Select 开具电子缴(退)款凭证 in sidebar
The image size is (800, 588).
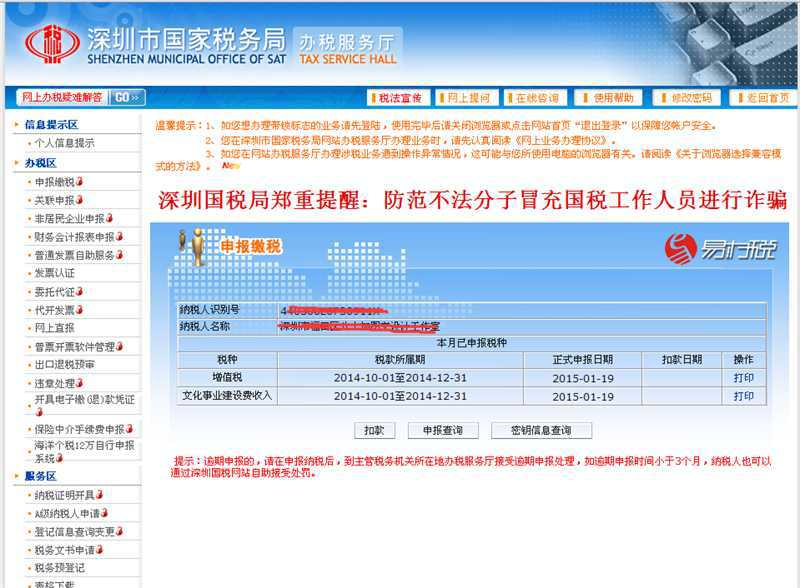tap(84, 399)
